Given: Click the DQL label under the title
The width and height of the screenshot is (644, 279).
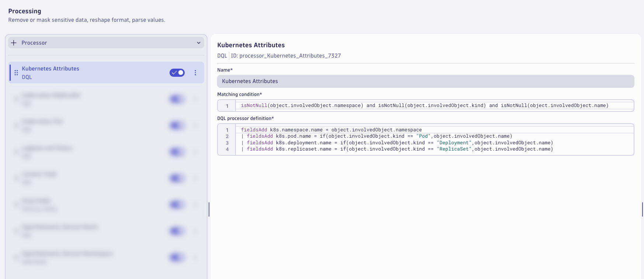Looking at the screenshot, I should [222, 56].
